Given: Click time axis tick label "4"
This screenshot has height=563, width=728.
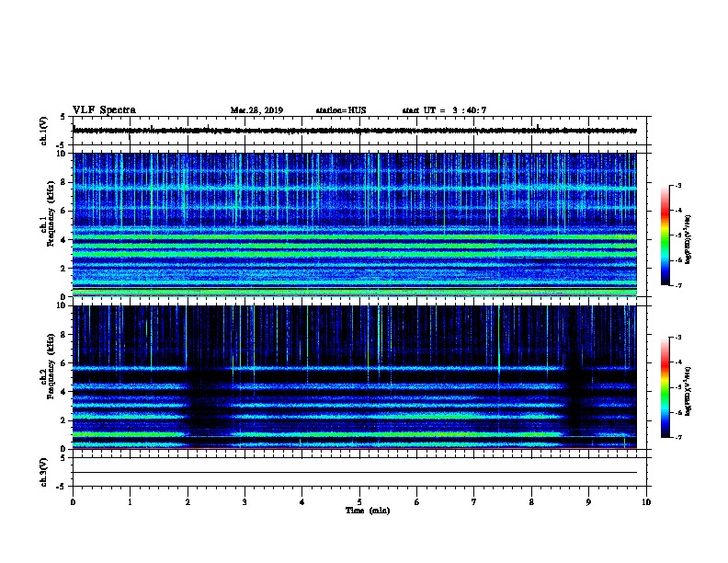Looking at the screenshot, I should tap(301, 501).
